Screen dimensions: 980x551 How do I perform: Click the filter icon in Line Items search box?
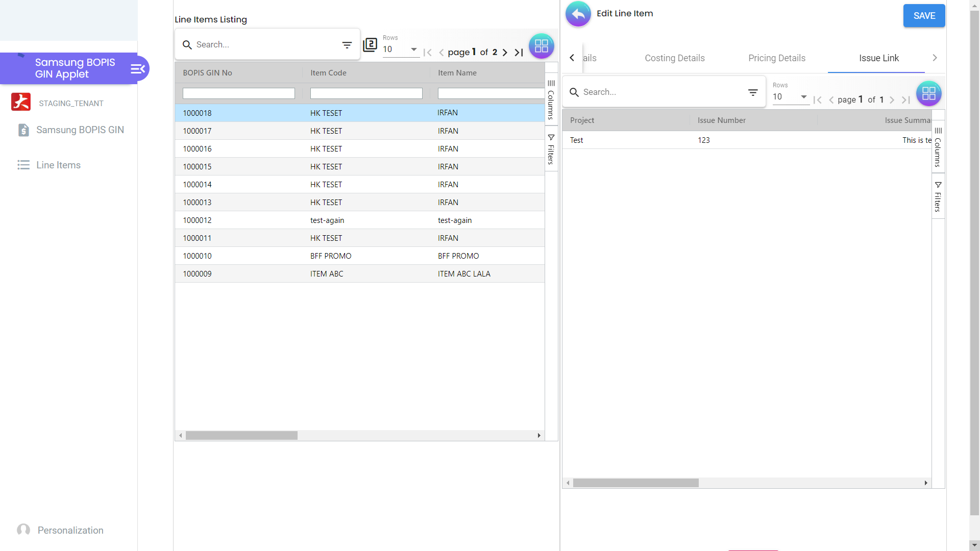(x=347, y=45)
